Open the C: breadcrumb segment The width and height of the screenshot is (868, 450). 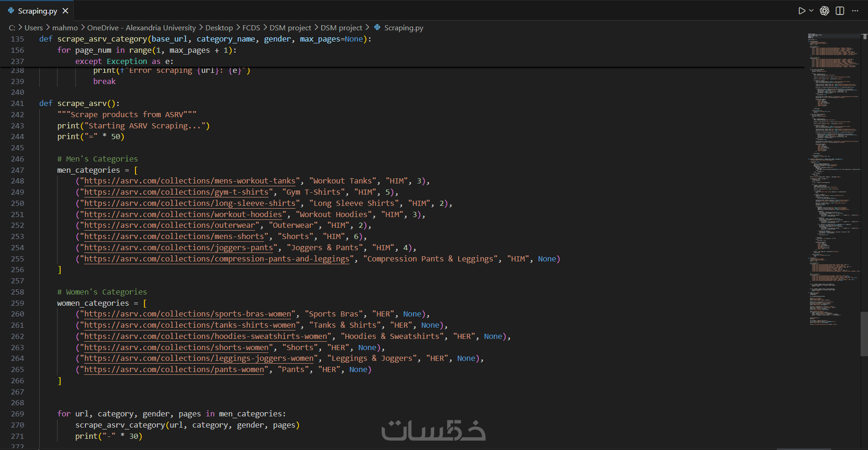12,28
